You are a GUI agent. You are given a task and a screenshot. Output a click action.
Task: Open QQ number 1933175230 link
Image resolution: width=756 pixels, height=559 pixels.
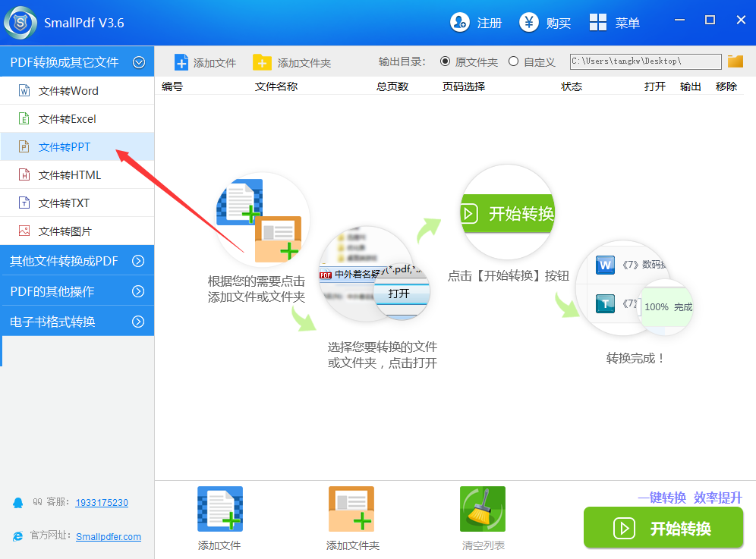(102, 503)
